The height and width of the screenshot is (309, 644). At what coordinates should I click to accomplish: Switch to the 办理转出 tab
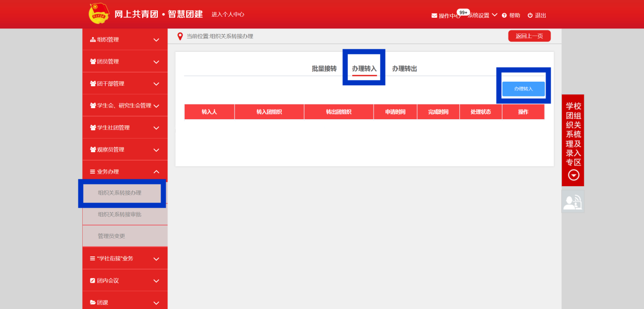tap(404, 68)
